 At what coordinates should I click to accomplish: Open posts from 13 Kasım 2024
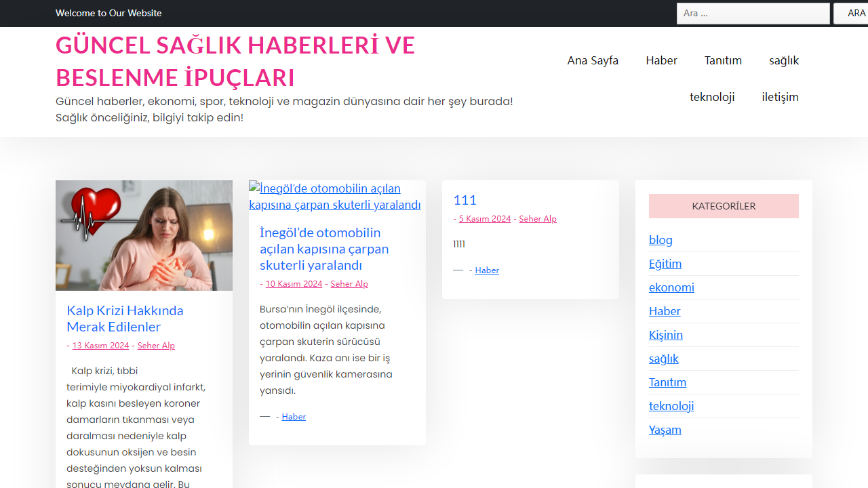click(x=100, y=345)
